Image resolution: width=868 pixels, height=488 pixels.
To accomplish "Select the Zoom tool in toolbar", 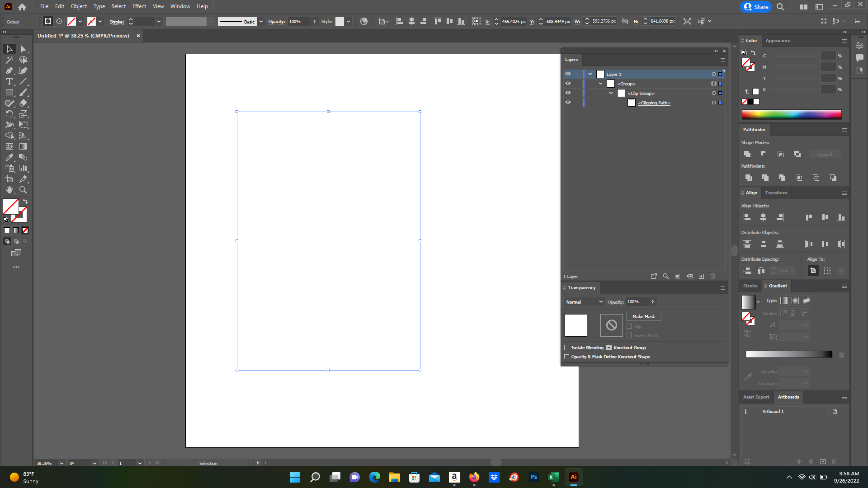I will pos(23,190).
